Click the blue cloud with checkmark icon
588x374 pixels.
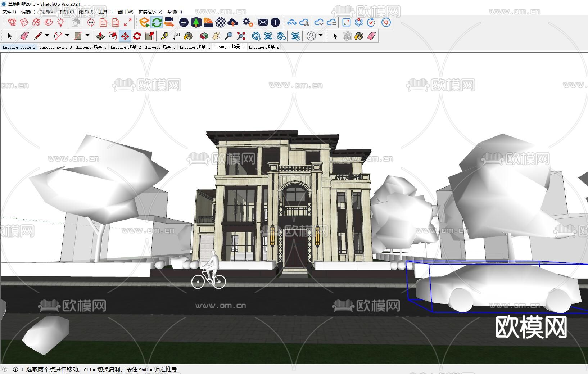(319, 22)
